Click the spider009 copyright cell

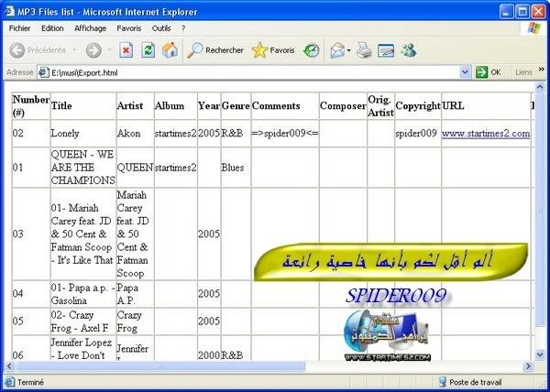coord(416,134)
